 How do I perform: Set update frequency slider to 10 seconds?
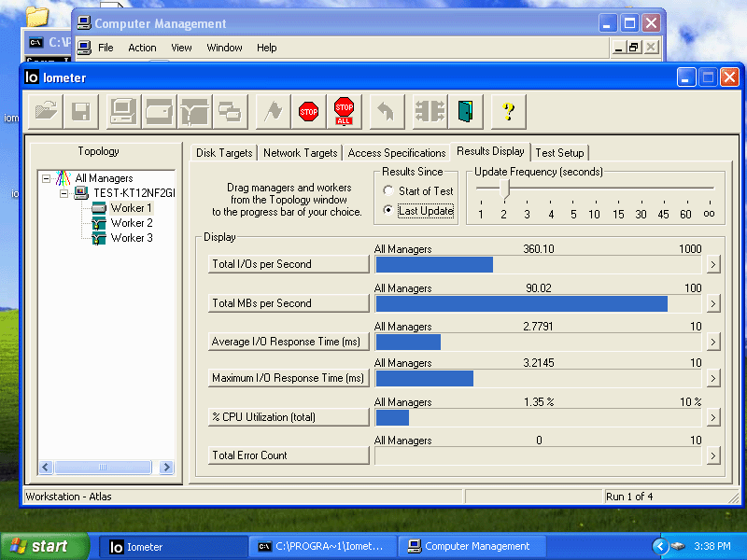point(594,189)
